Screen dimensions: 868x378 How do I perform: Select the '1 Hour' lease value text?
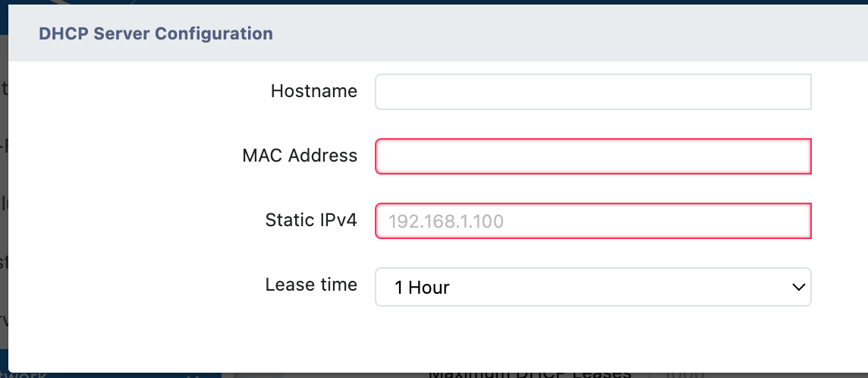[422, 288]
